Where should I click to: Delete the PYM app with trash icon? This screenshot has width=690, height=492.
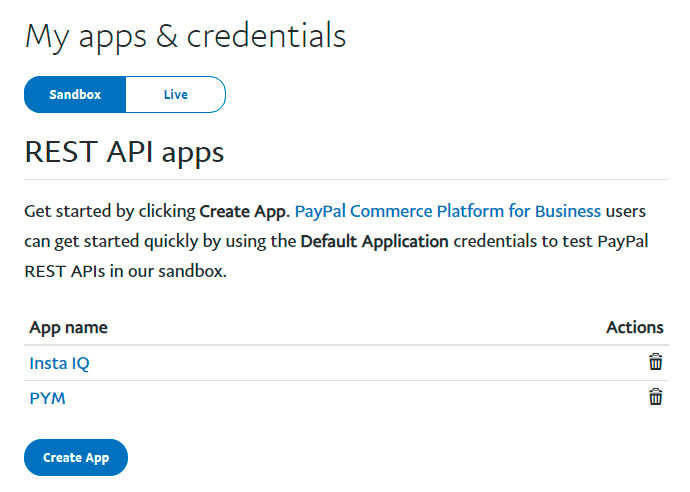[655, 397]
